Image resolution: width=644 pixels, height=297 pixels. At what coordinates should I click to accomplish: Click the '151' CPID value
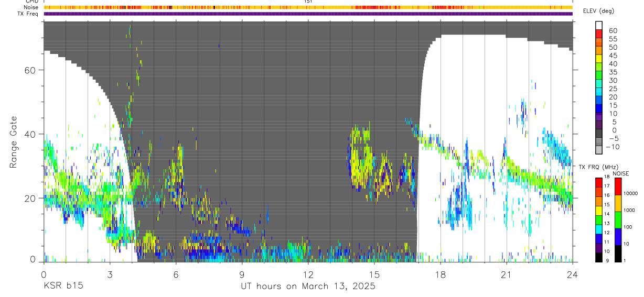click(308, 2)
